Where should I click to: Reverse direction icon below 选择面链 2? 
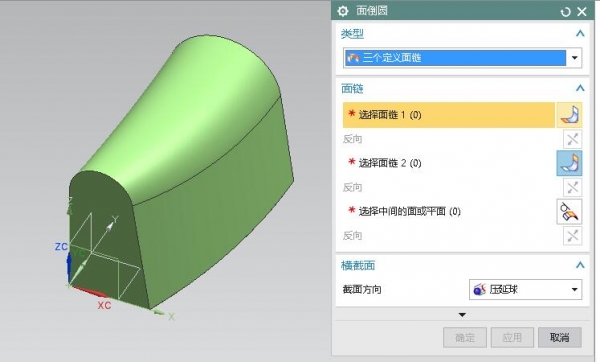pos(572,188)
